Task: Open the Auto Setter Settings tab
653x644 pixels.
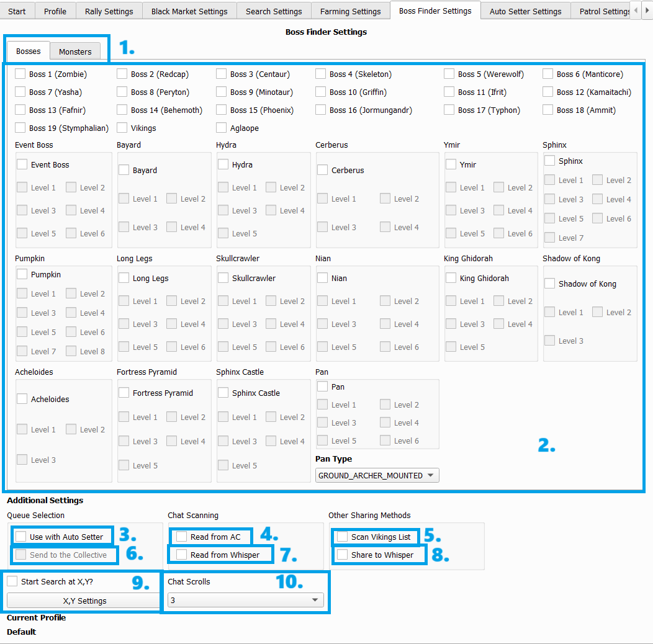Action: pyautogui.click(x=525, y=11)
